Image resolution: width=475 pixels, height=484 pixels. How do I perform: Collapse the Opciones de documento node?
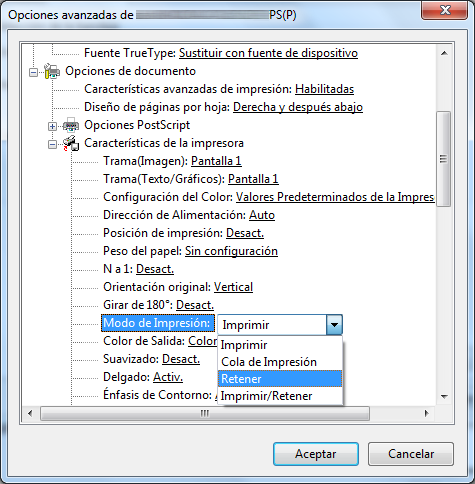(x=33, y=72)
